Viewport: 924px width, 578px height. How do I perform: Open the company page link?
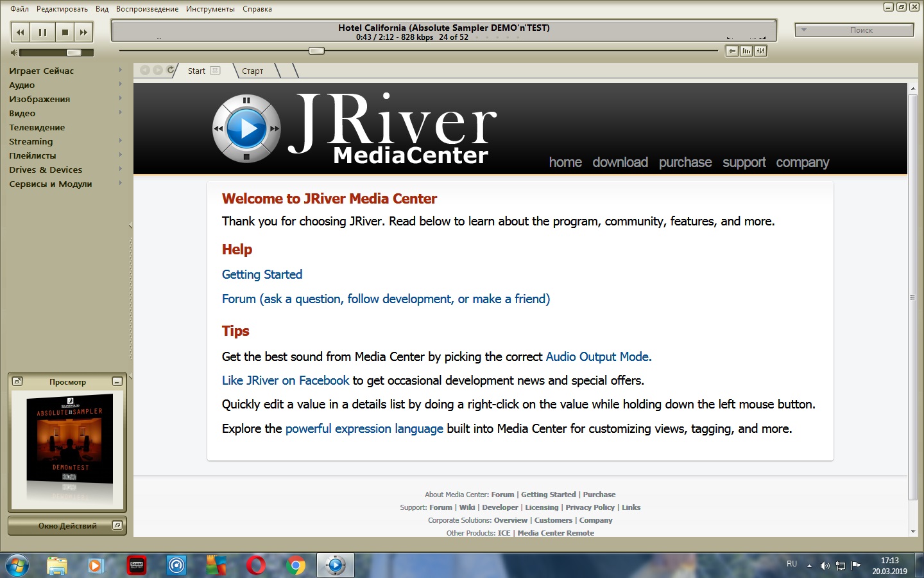803,162
